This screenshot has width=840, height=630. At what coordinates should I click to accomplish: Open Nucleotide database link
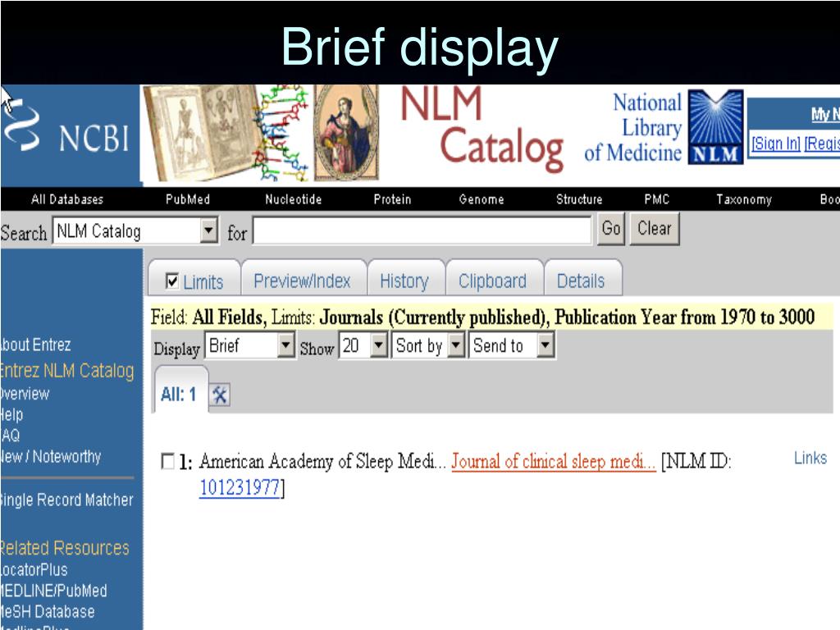pyautogui.click(x=293, y=200)
